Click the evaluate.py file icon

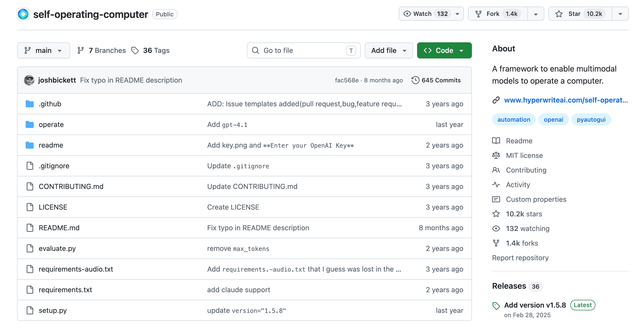[30, 248]
